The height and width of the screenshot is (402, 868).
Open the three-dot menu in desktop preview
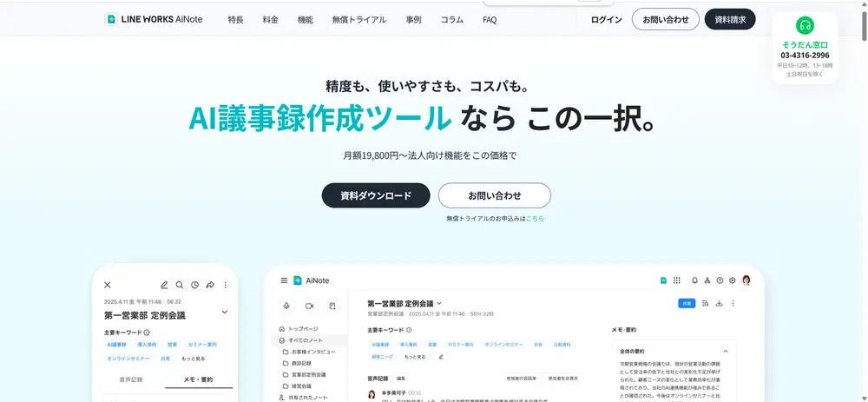coord(733,303)
